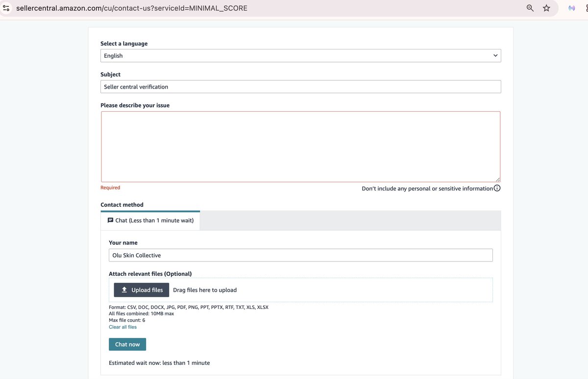Click the 'All files combined: 10MB max' text
This screenshot has height=379, width=588.
pyautogui.click(x=141, y=313)
